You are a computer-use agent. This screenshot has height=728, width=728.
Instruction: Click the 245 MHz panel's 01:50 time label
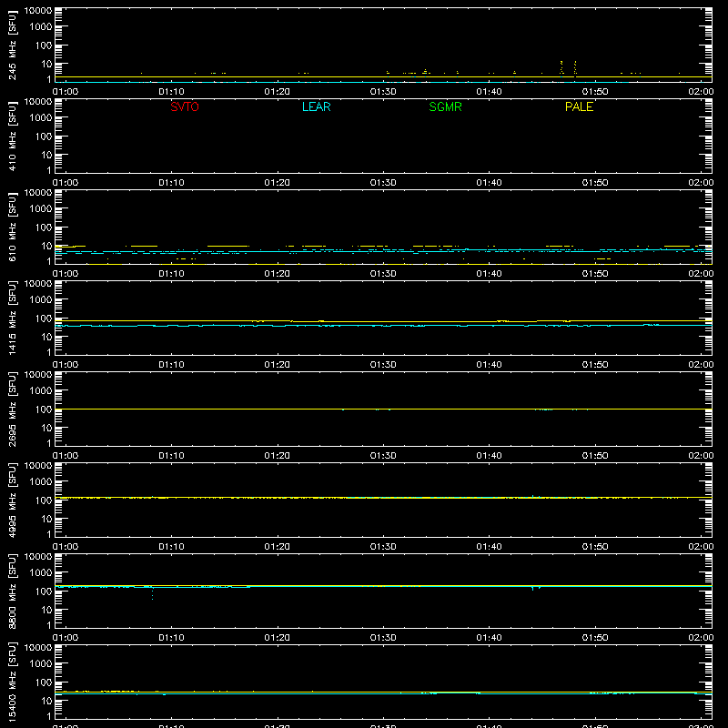pos(595,92)
